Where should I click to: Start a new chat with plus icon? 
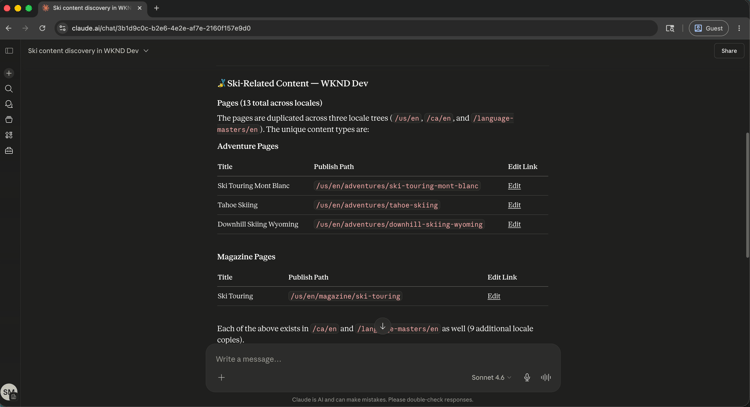point(9,73)
